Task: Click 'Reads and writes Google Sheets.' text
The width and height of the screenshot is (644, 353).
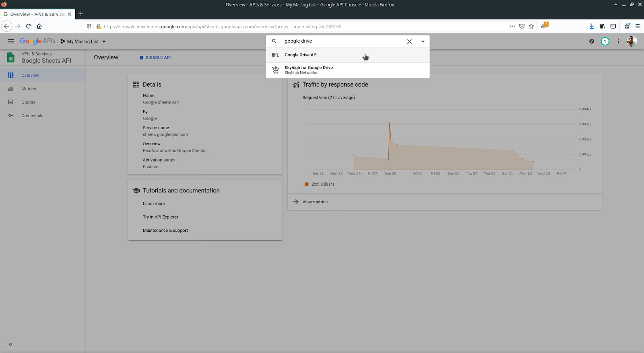Action: tap(174, 151)
